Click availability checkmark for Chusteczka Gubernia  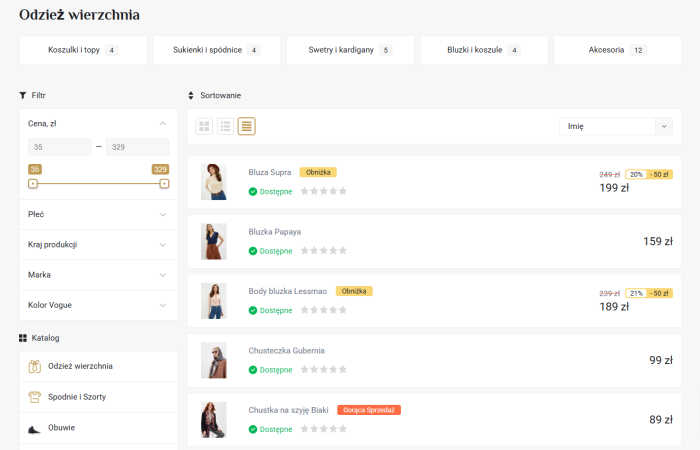(x=253, y=370)
